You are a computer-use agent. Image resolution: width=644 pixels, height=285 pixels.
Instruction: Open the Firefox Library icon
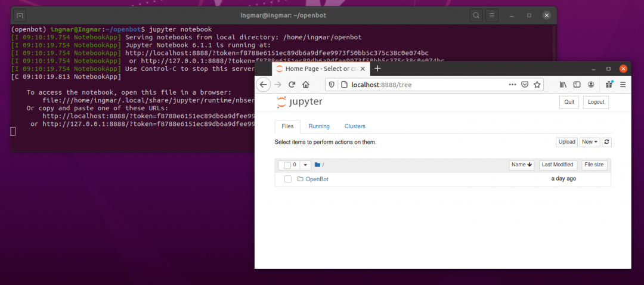coord(562,85)
